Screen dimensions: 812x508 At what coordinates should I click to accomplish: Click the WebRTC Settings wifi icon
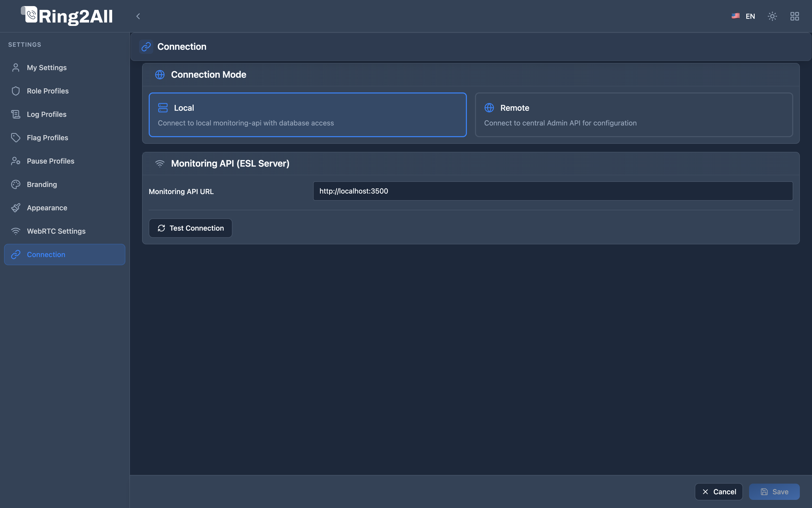[16, 231]
